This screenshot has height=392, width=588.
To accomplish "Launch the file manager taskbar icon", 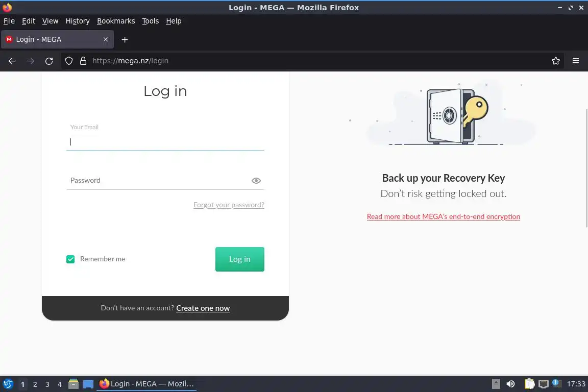I will (73, 384).
